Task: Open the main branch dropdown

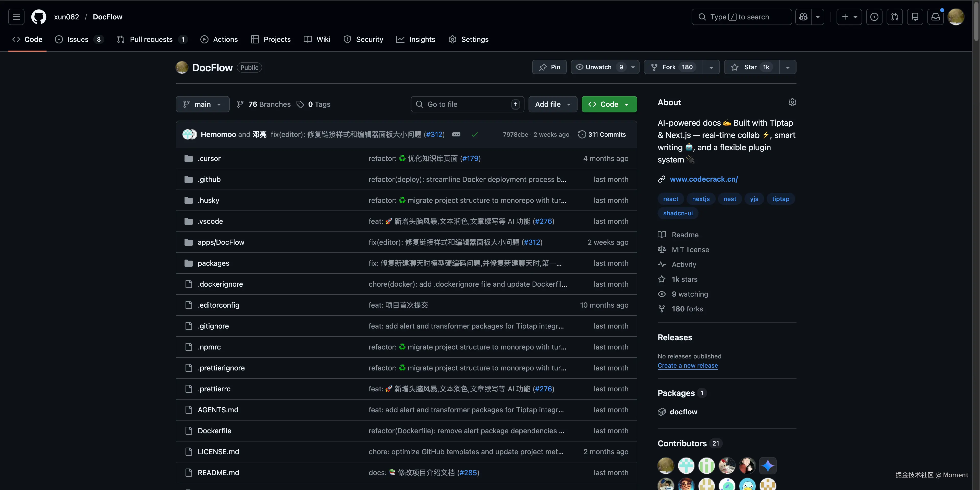Action: [x=202, y=104]
